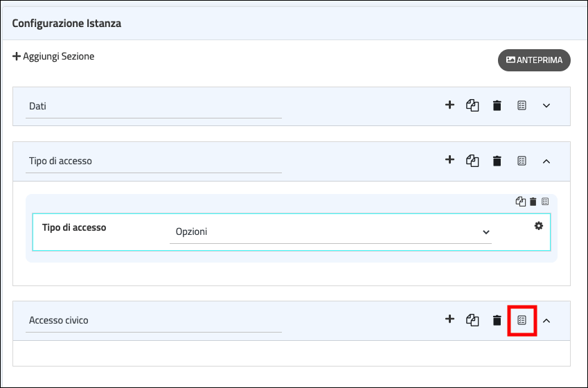588x388 pixels.
Task: Expand the Dati section chevron
Action: 546,106
